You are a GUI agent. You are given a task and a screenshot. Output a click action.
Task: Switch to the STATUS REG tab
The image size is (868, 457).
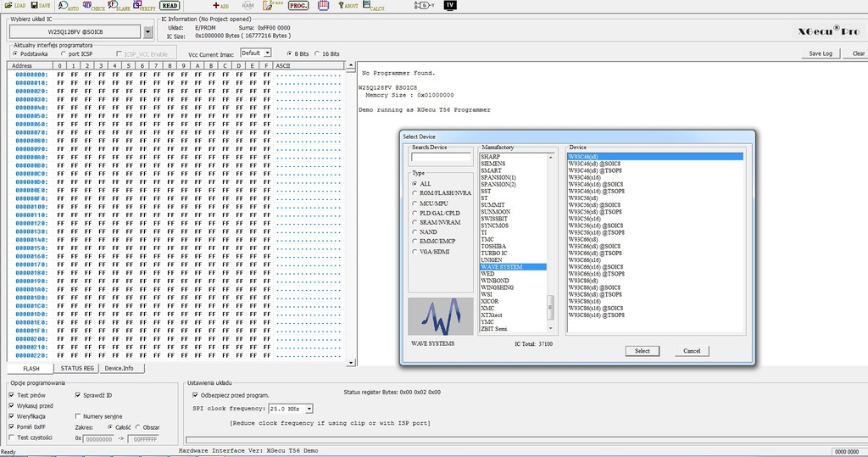77,369
